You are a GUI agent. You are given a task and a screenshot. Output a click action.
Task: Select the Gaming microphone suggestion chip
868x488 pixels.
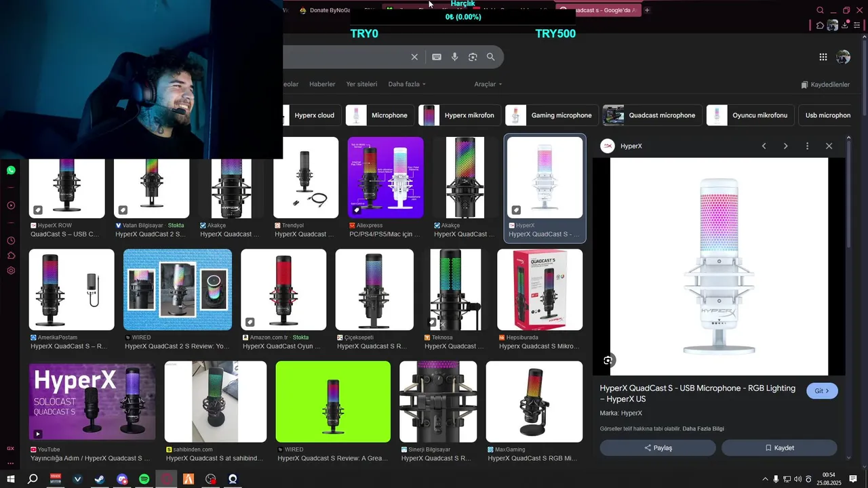[552, 115]
